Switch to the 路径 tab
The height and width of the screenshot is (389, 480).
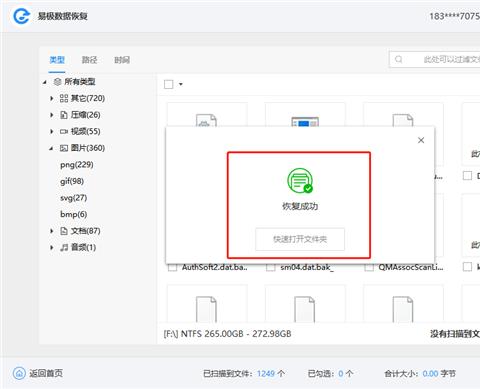(x=89, y=60)
